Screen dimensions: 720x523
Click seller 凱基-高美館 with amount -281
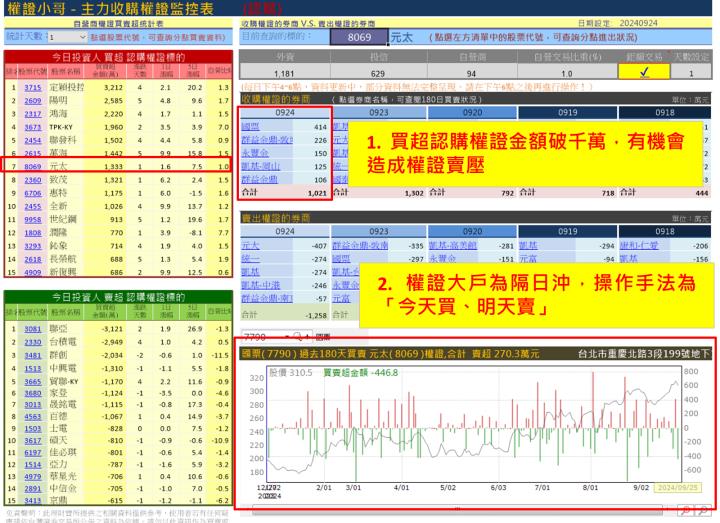[x=453, y=246]
